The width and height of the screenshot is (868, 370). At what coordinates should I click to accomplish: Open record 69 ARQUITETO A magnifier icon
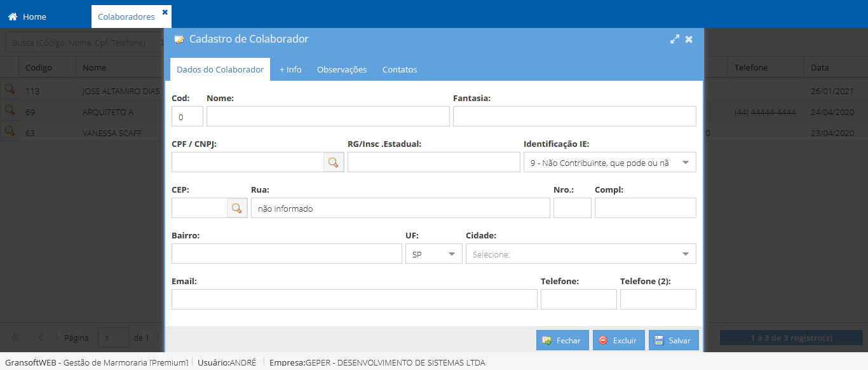coord(10,111)
